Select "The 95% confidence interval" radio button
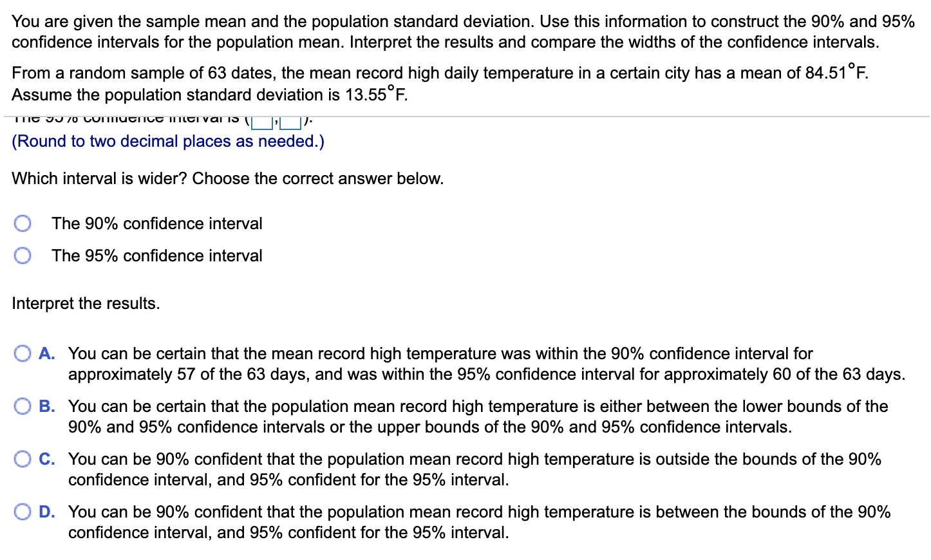The width and height of the screenshot is (931, 560). point(23,256)
